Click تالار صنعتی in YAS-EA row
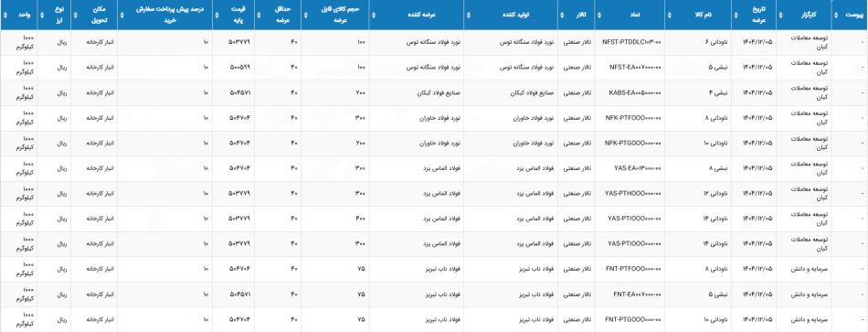868x332 pixels. (x=577, y=169)
